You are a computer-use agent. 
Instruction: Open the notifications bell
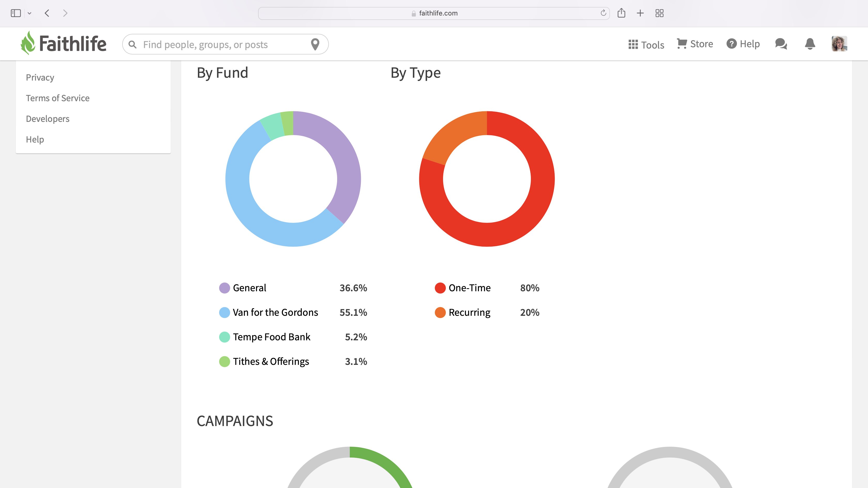pyautogui.click(x=810, y=44)
